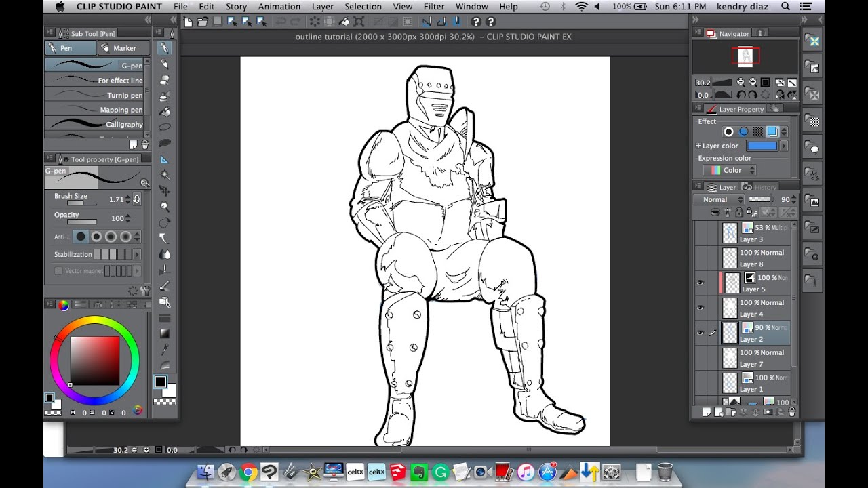The height and width of the screenshot is (488, 868).
Task: Switch to the Marker sub tool tab
Action: tap(124, 47)
